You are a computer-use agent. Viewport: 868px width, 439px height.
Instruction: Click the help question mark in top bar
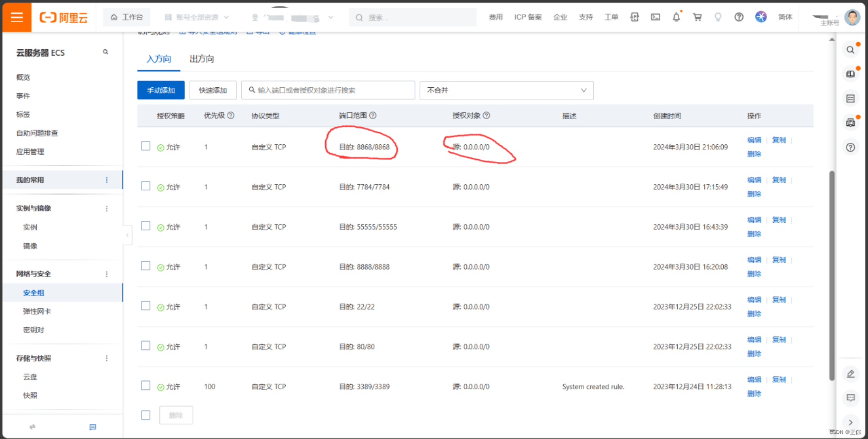pos(739,17)
